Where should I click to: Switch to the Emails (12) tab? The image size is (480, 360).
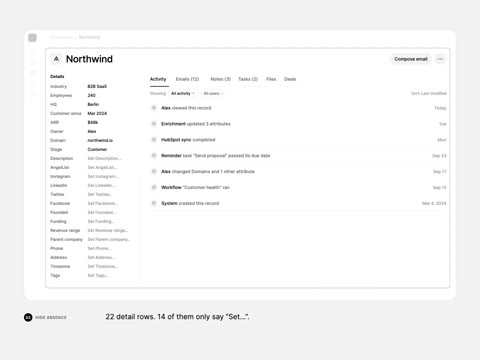[187, 79]
